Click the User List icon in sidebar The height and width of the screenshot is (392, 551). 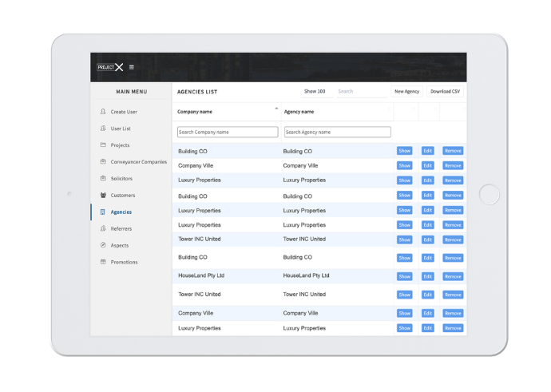point(103,129)
